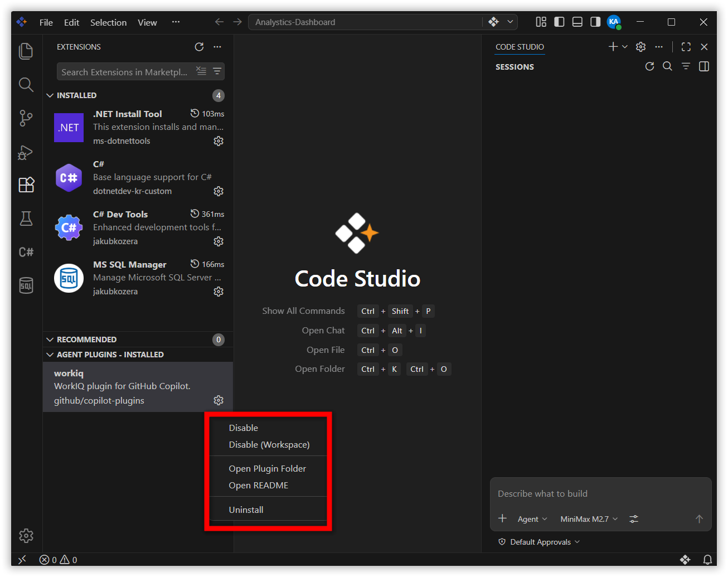This screenshot has width=728, height=577.
Task: Filter extensions with funnel icon
Action: 217,71
